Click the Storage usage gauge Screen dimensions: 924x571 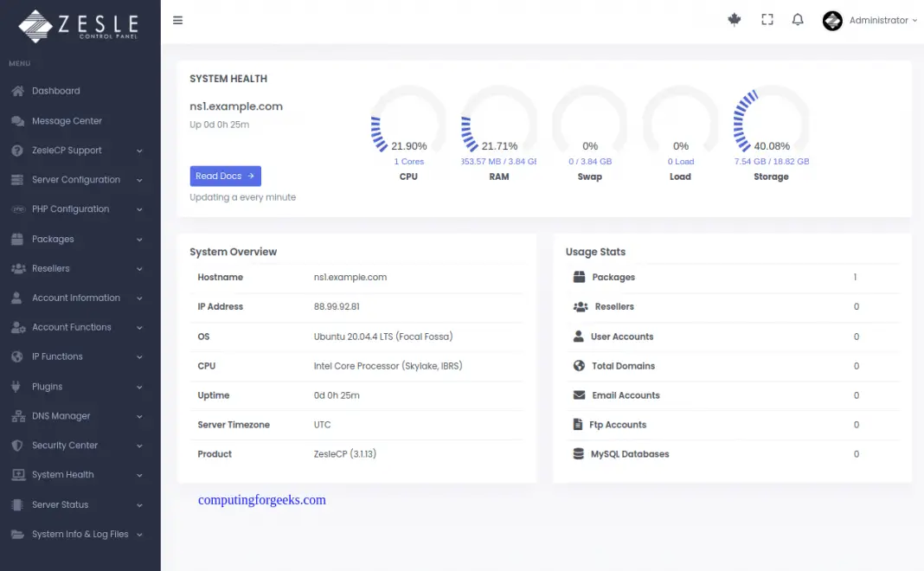(770, 121)
